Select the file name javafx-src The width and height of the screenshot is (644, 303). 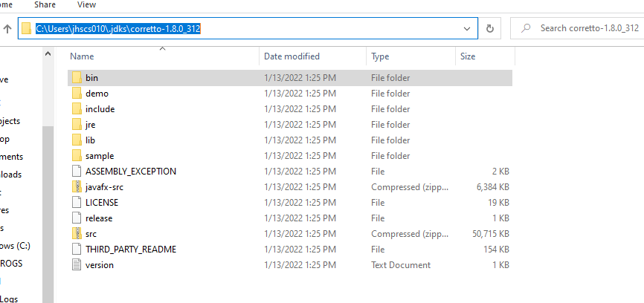(104, 187)
